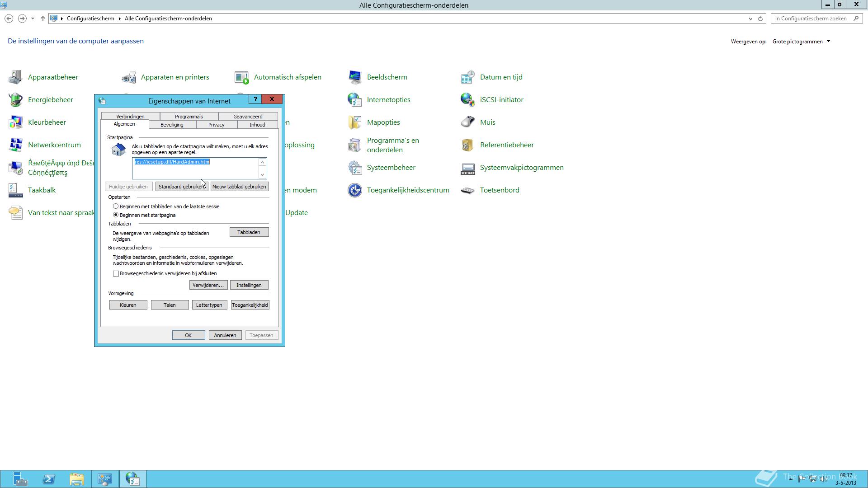Click refresh button in address bar
The image size is (868, 488).
[x=760, y=19]
